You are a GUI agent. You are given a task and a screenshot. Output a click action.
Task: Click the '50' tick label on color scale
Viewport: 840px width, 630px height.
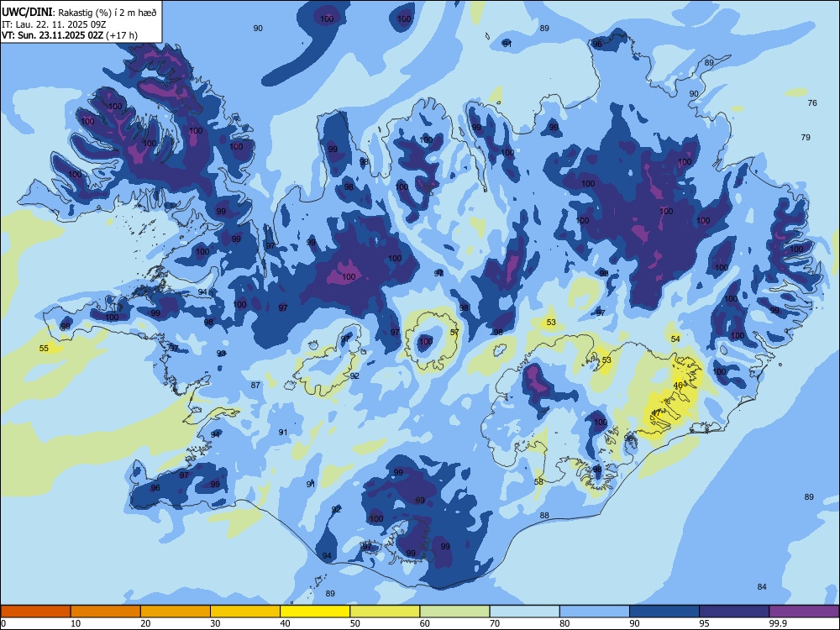click(355, 623)
